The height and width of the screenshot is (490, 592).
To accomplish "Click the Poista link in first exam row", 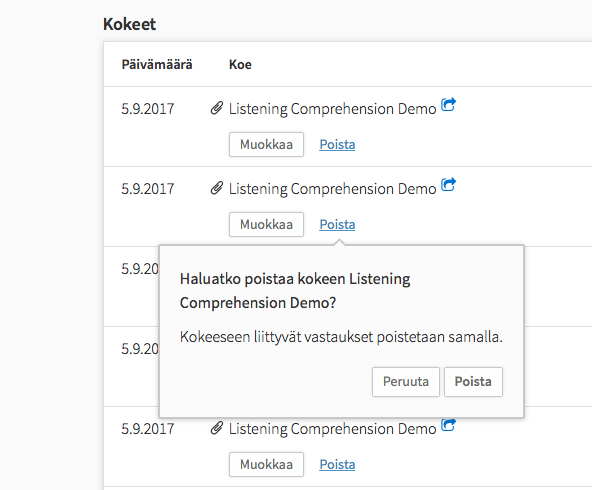I will click(337, 144).
